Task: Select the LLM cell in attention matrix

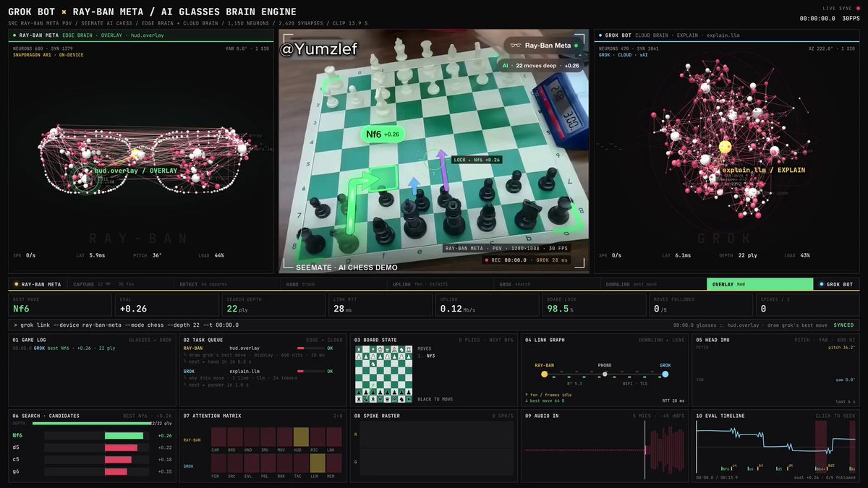Action: (318, 463)
